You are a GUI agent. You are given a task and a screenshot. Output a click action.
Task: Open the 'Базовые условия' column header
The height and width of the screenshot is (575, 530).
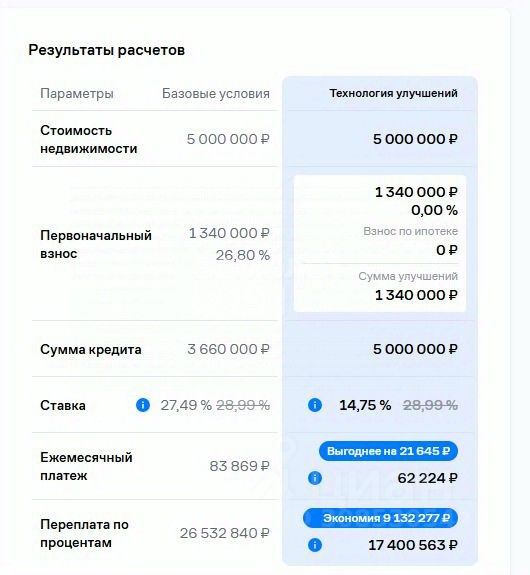pyautogui.click(x=216, y=94)
